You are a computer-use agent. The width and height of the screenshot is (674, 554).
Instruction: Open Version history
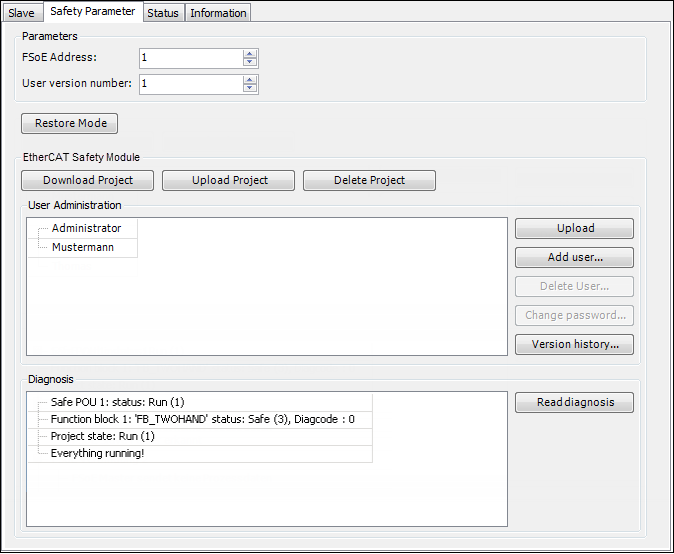coord(574,345)
